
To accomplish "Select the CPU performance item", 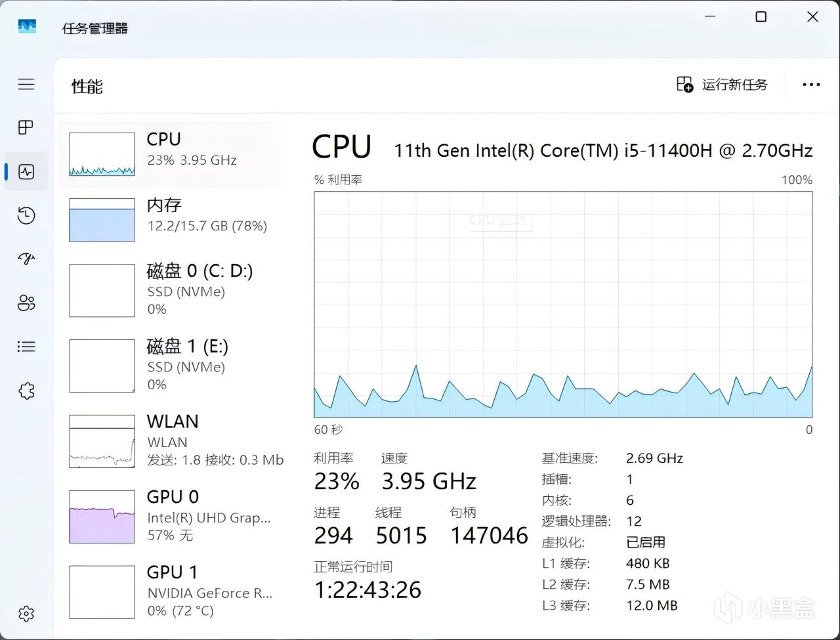I will coord(169,154).
